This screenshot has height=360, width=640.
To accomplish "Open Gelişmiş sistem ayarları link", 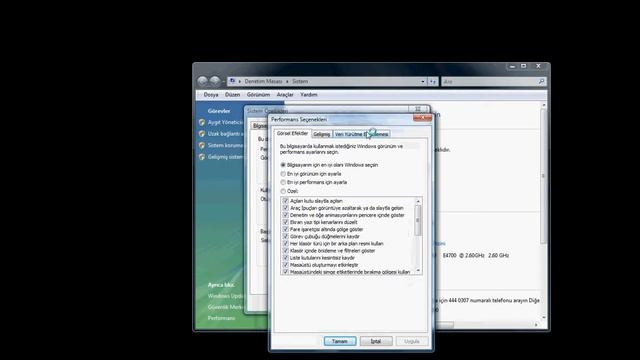I will (225, 157).
